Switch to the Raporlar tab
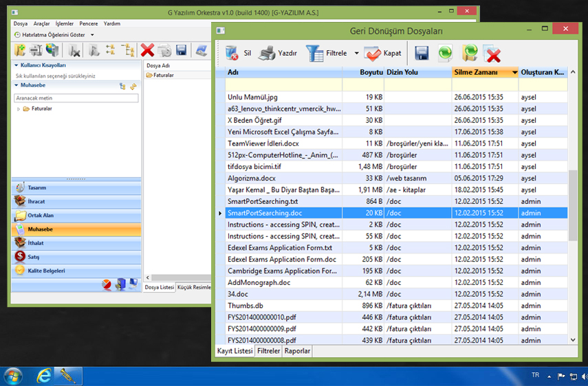 (297, 351)
